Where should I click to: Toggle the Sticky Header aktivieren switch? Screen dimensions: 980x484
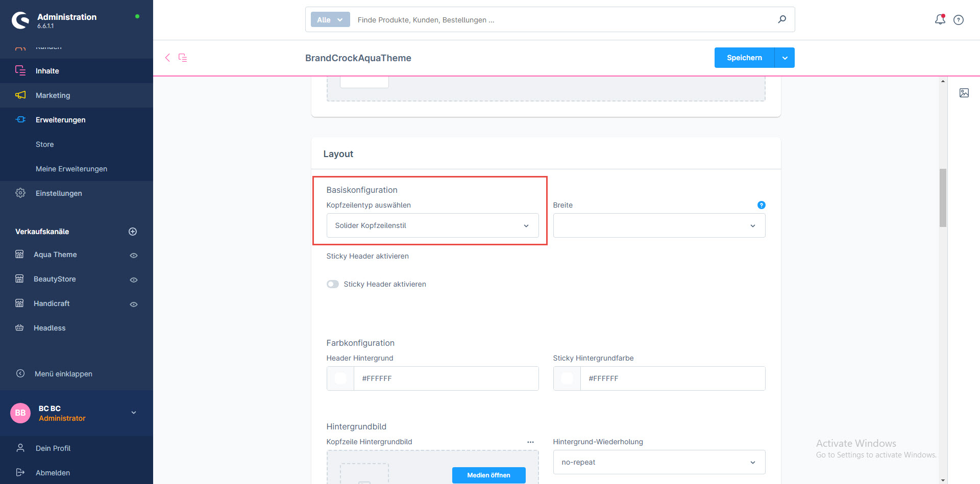point(333,284)
